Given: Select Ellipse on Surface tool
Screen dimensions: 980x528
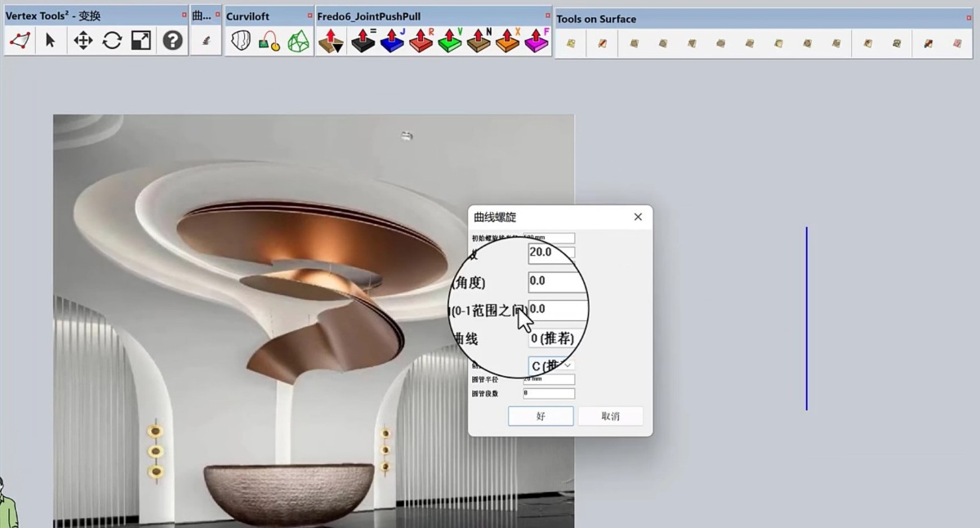Looking at the screenshot, I should (720, 43).
